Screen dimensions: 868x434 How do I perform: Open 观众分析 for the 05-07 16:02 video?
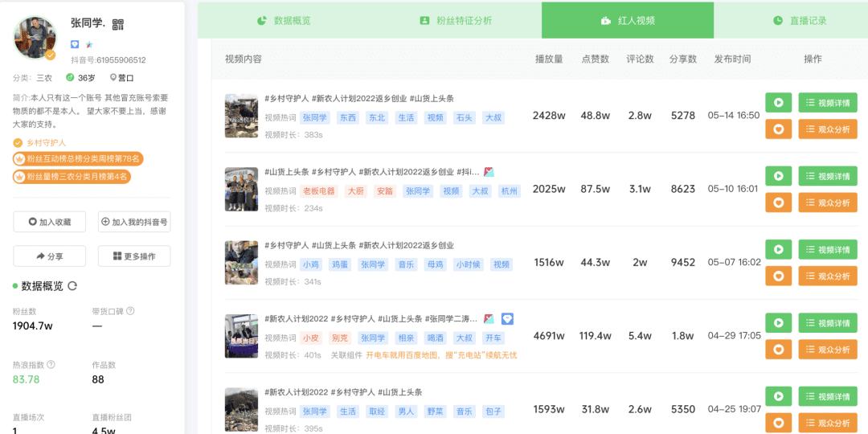[x=828, y=276]
